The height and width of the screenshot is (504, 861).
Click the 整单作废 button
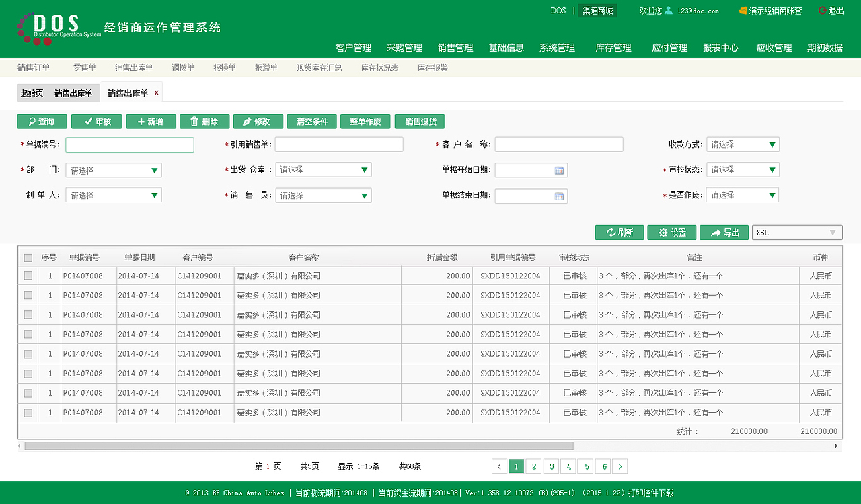(365, 122)
